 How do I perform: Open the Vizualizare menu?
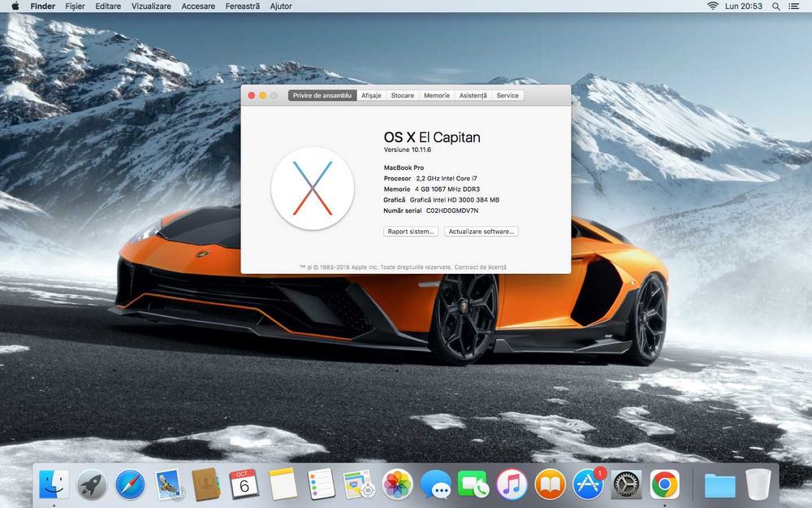[x=151, y=7]
